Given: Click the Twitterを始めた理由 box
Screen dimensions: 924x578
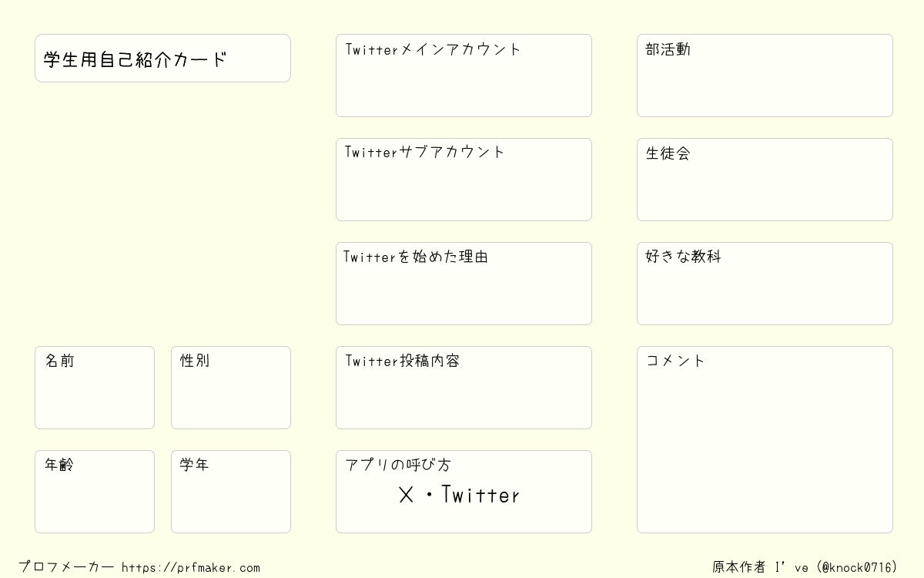Looking at the screenshot, I should pos(464,284).
